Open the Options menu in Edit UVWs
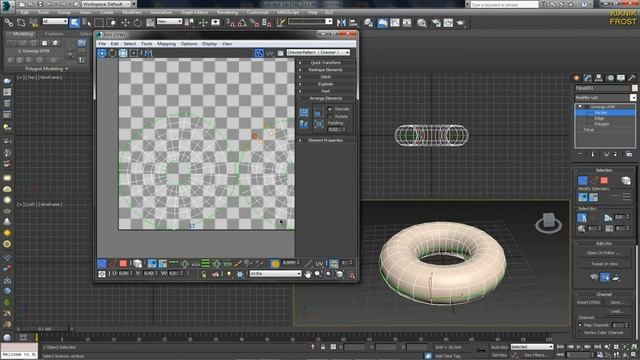The image size is (640, 360). (189, 44)
